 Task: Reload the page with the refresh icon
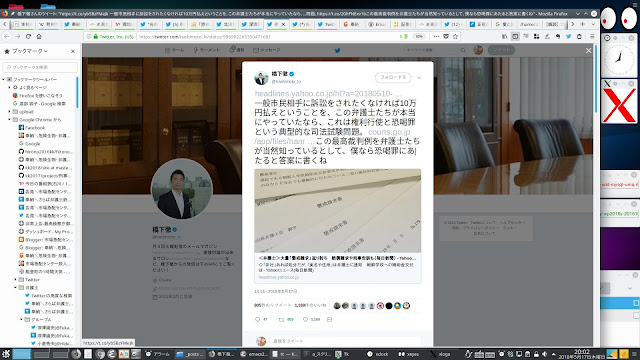tap(28, 36)
